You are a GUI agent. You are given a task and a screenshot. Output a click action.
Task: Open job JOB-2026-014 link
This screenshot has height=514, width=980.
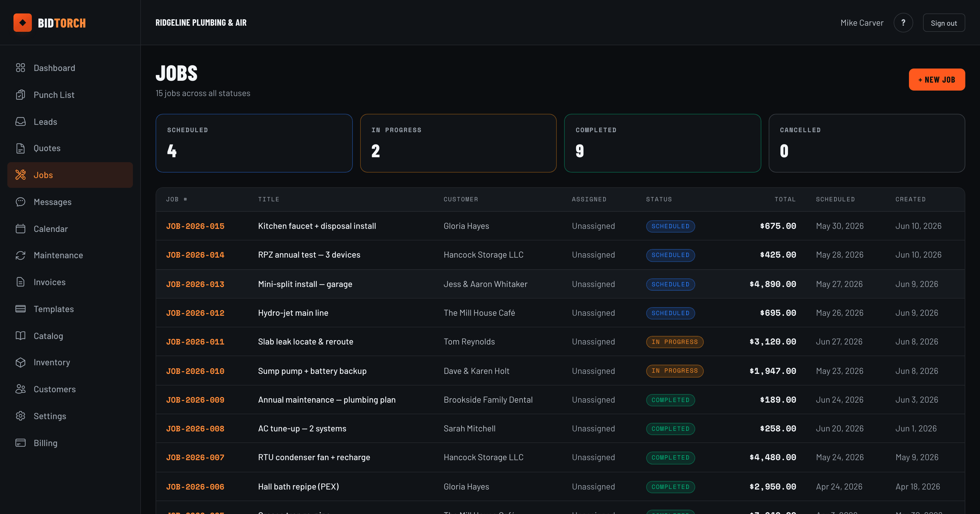coord(195,255)
